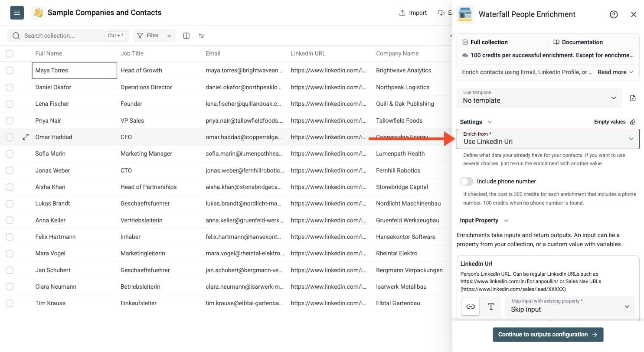Image resolution: width=644 pixels, height=352 pixels.
Task: Click the LinkedIn URL column header
Action: coord(308,54)
